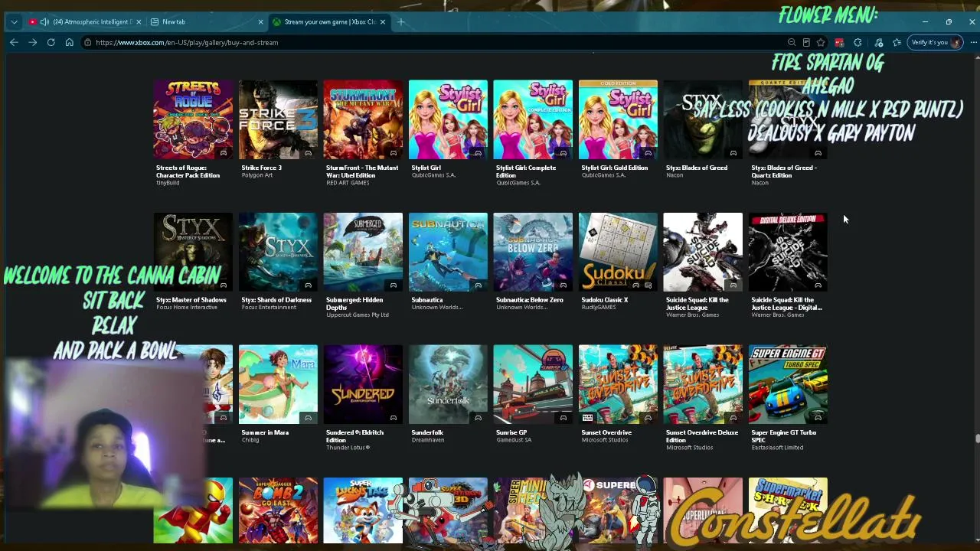Viewport: 980px width, 551px height.
Task: Open the Streets of Rogue game cover
Action: click(193, 120)
